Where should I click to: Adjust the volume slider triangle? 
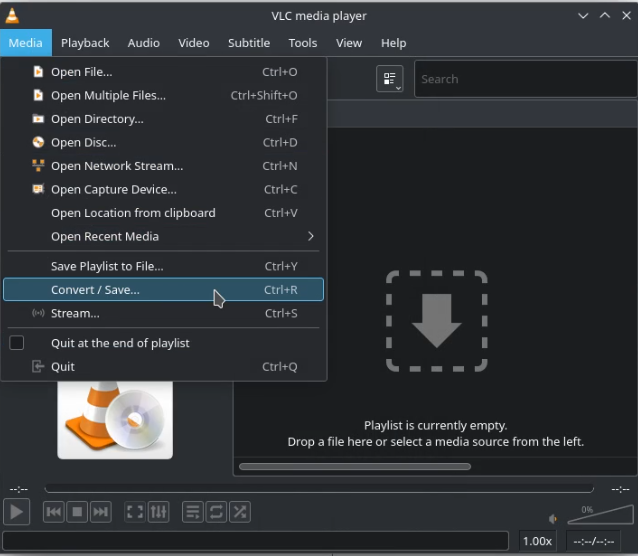601,514
